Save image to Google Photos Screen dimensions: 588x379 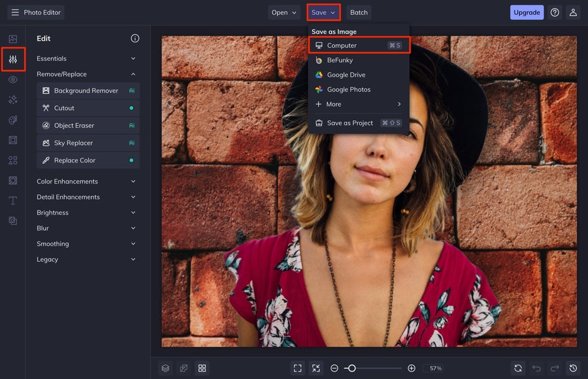click(359, 90)
